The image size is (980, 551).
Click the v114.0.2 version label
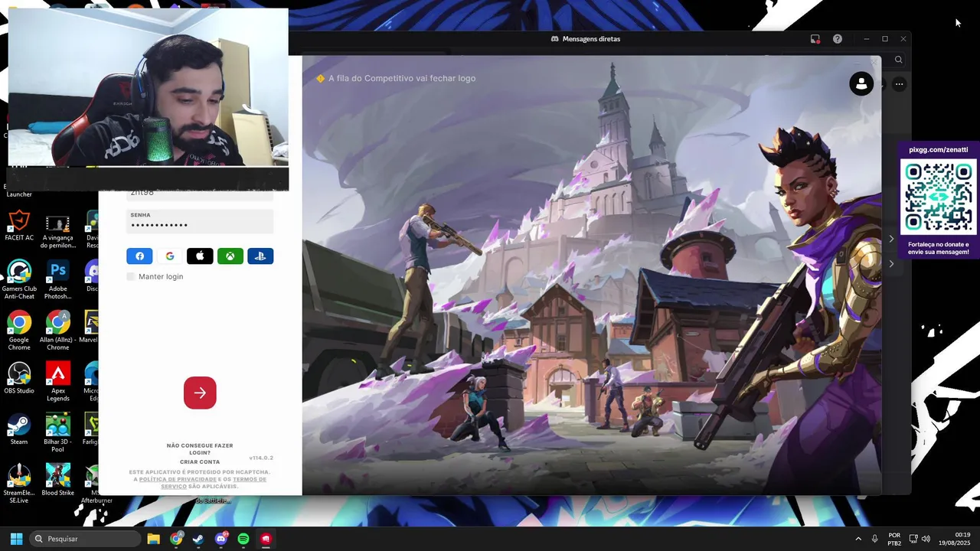tap(261, 458)
